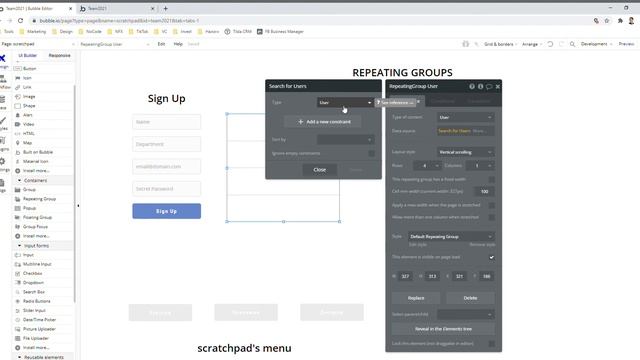Choose the Link element tool
This screenshot has height=360, width=640.
(27, 87)
